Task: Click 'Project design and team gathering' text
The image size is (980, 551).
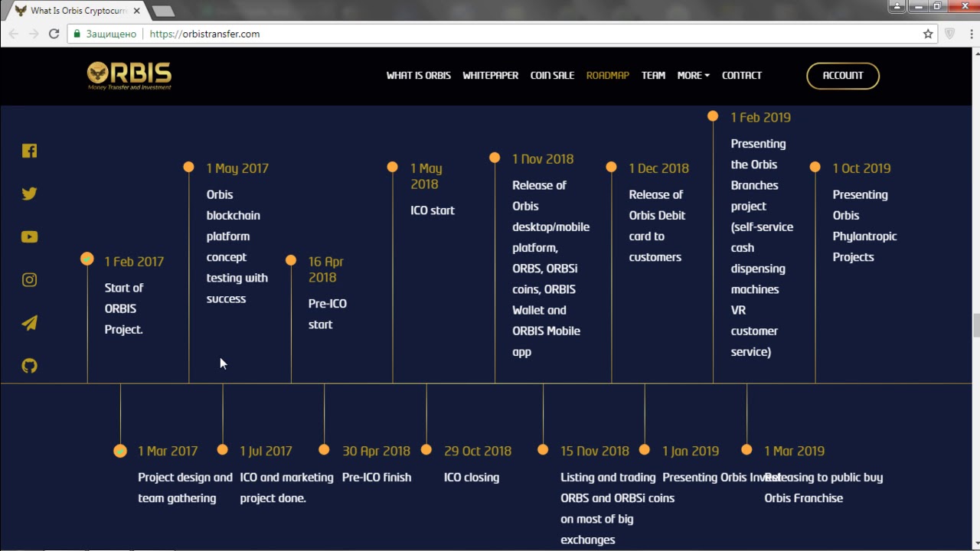Action: click(185, 487)
